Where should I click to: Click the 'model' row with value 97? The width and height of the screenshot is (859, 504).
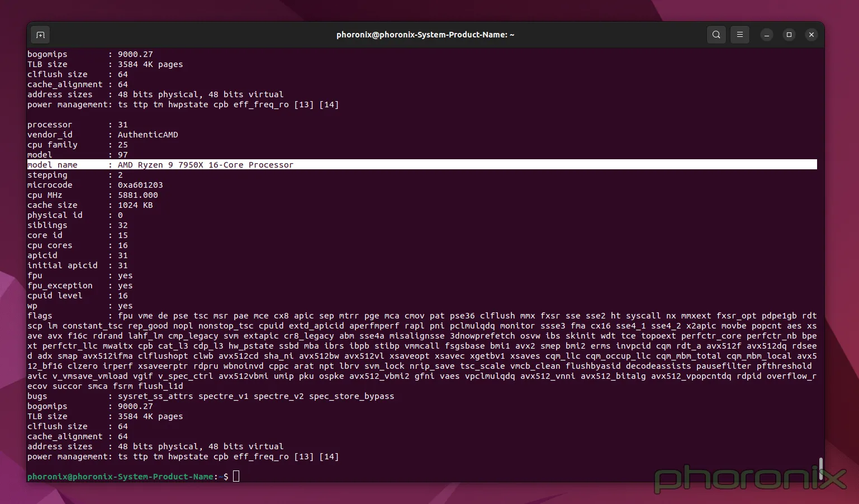78,155
